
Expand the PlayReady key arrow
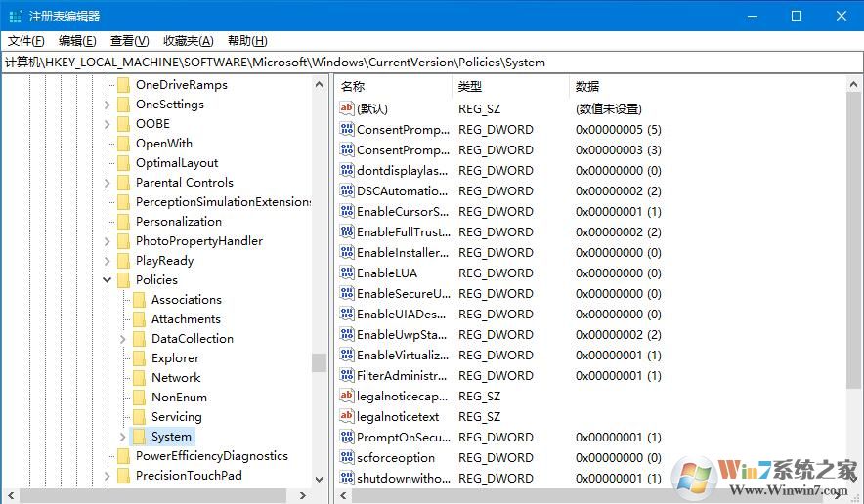pos(107,261)
